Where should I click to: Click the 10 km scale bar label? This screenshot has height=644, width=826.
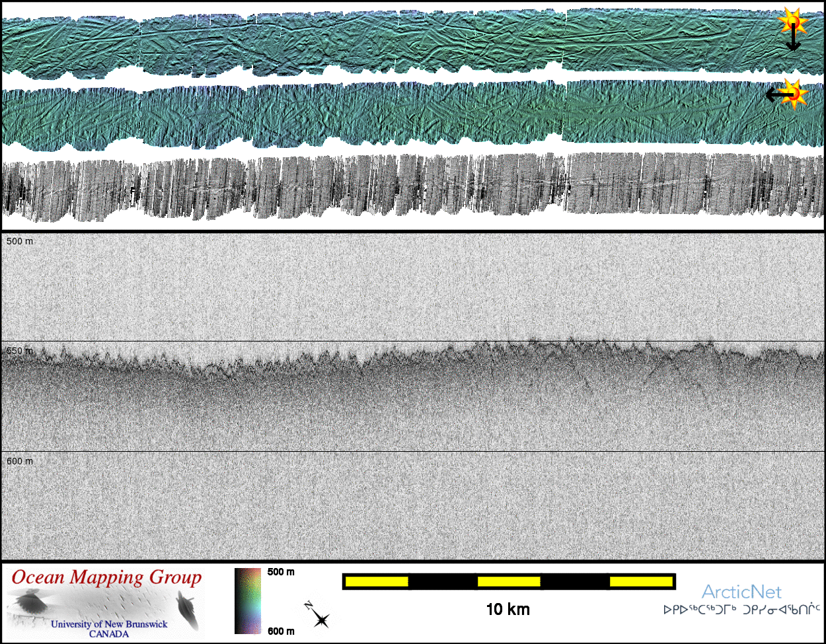[x=507, y=609]
